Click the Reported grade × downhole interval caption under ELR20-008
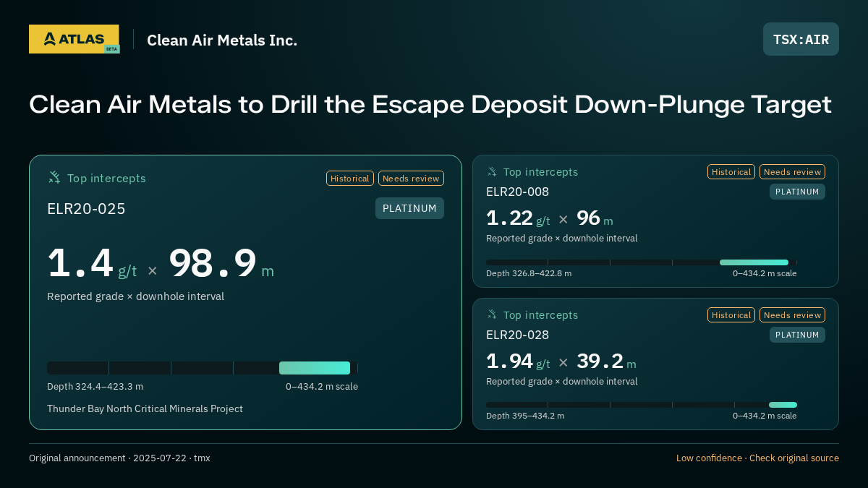 [562, 239]
